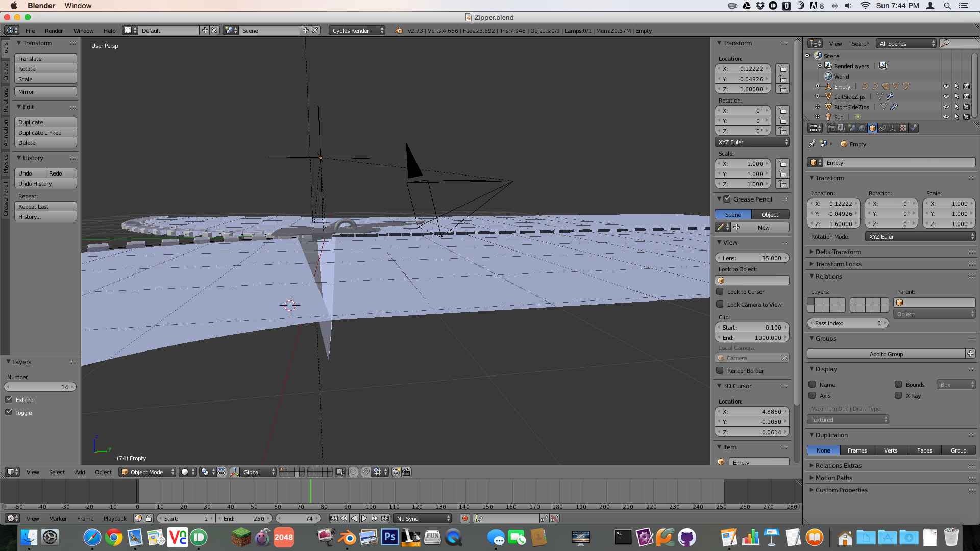Click the Blender info editor type icon
The height and width of the screenshot is (551, 980).
click(x=12, y=31)
